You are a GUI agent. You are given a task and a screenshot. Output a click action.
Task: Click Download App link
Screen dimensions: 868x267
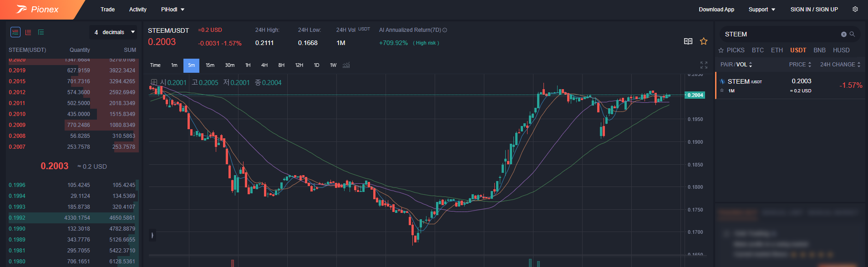click(x=716, y=10)
